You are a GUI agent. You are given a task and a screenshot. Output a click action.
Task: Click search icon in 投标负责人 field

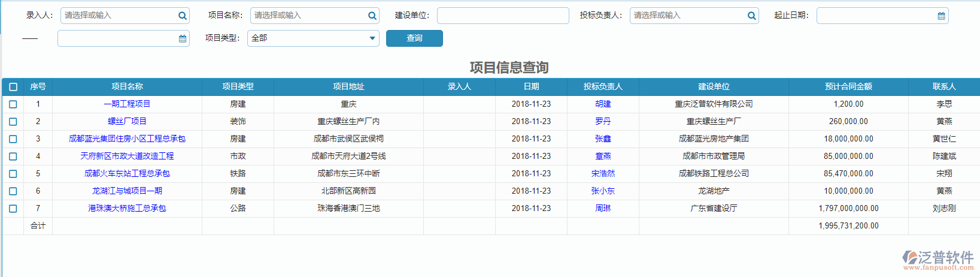tap(751, 16)
